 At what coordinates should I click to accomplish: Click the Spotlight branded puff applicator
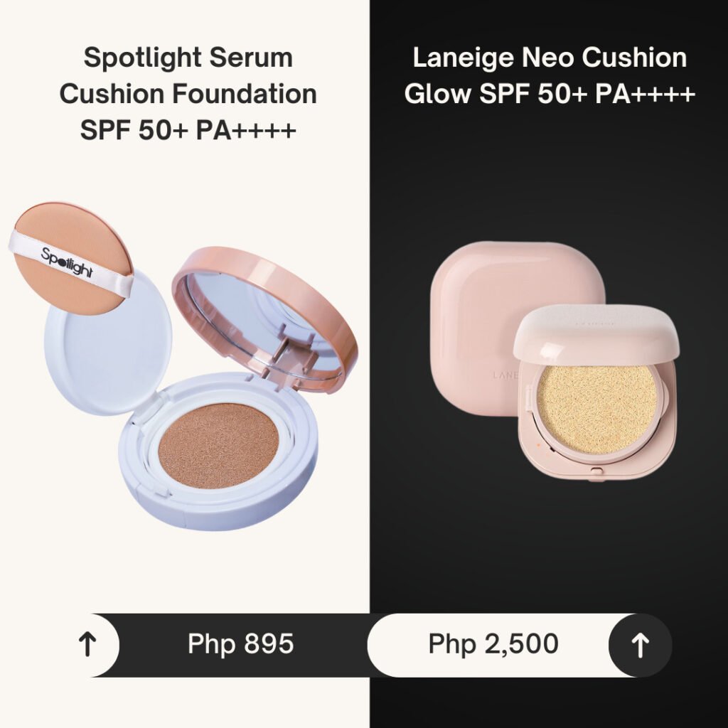(x=71, y=257)
